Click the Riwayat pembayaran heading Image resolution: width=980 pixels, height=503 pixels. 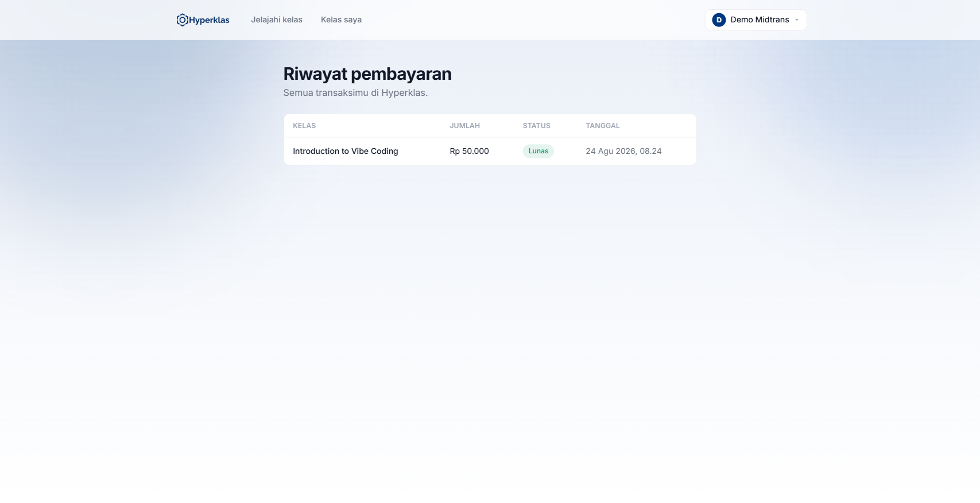367,74
